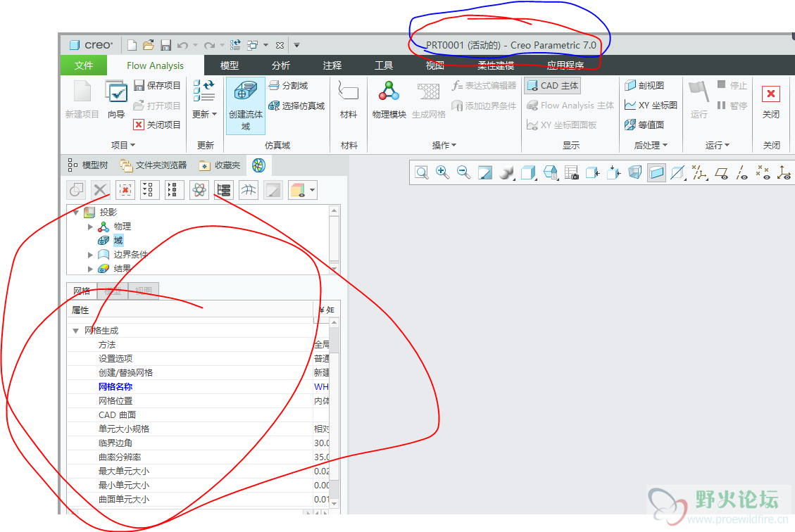This screenshot has height=532, width=795.
Task: Click the atom physics icon in tree toolbar
Action: (x=199, y=190)
